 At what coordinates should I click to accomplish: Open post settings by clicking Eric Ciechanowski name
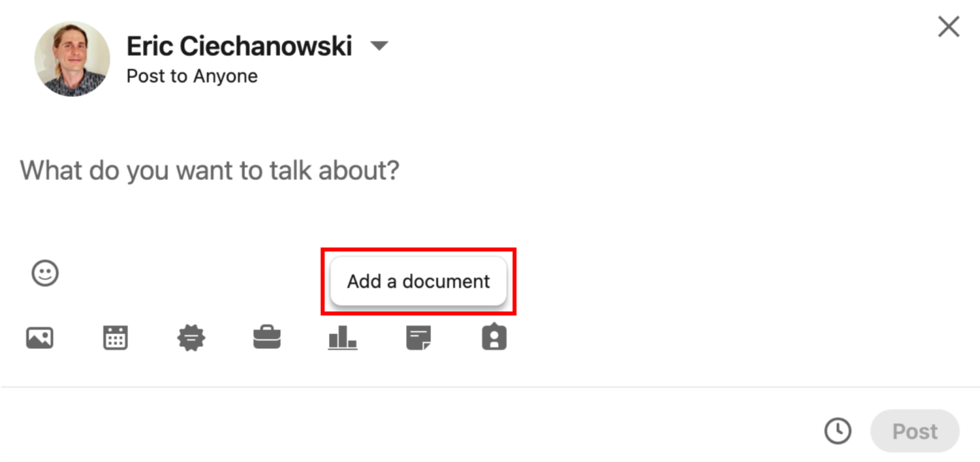(239, 46)
